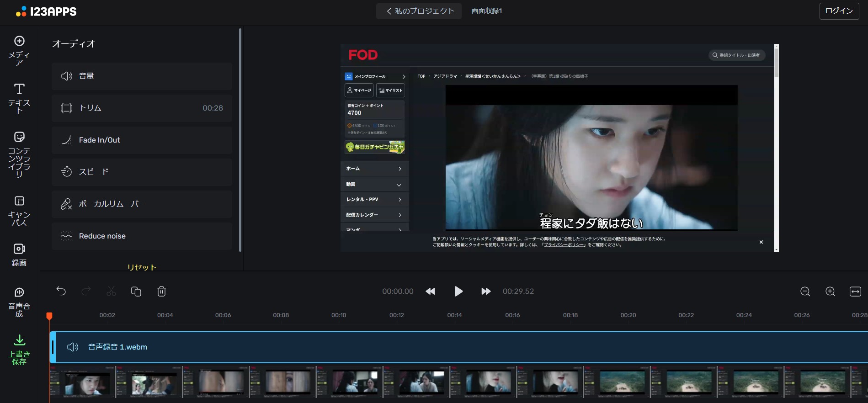Click the 毎日ガチャピンガチャ banner

pyautogui.click(x=375, y=147)
